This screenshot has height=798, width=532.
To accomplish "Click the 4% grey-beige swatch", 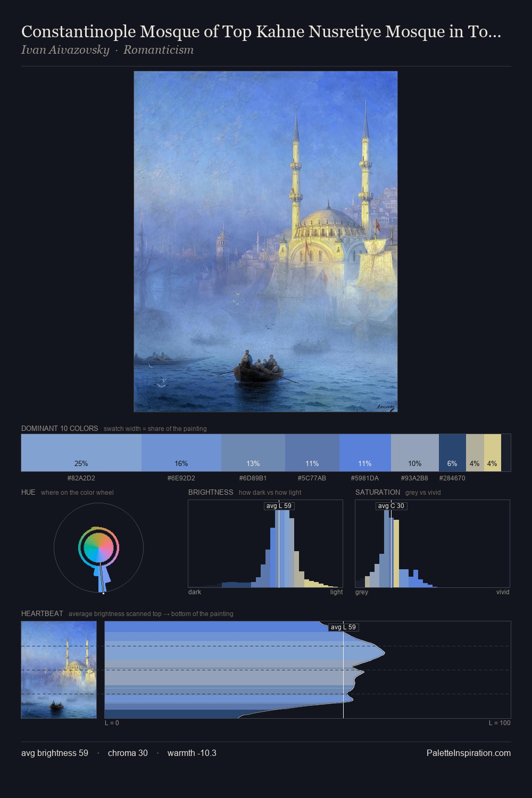I will click(x=475, y=453).
